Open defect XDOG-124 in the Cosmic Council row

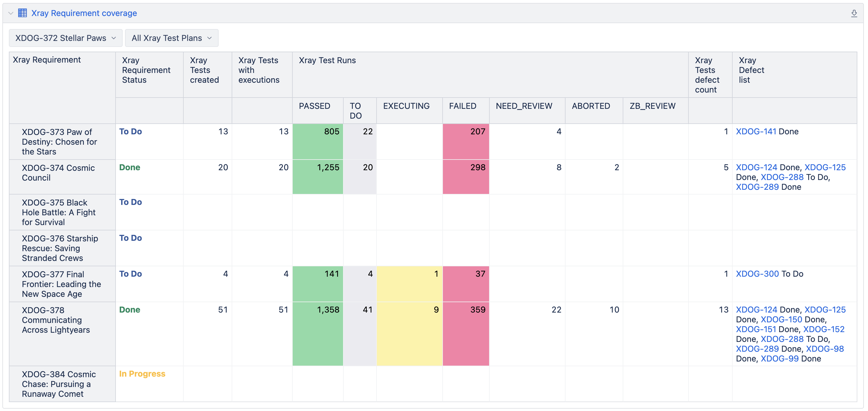point(757,167)
